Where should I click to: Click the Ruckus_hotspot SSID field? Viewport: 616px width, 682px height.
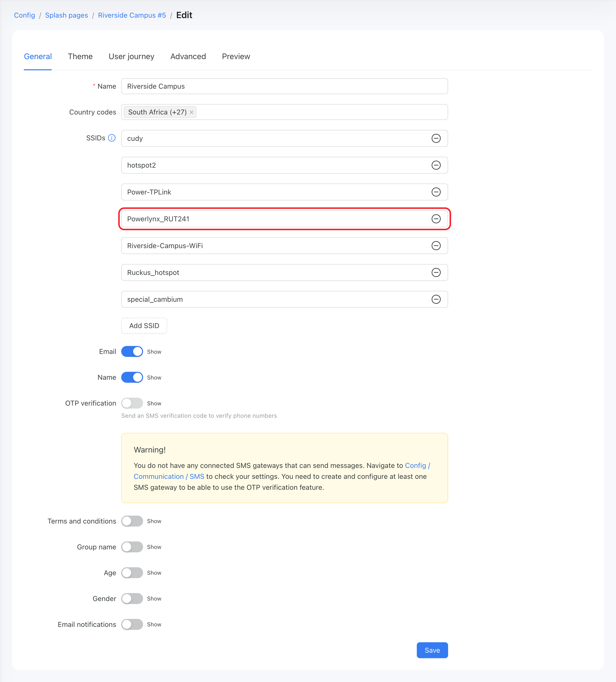284,273
